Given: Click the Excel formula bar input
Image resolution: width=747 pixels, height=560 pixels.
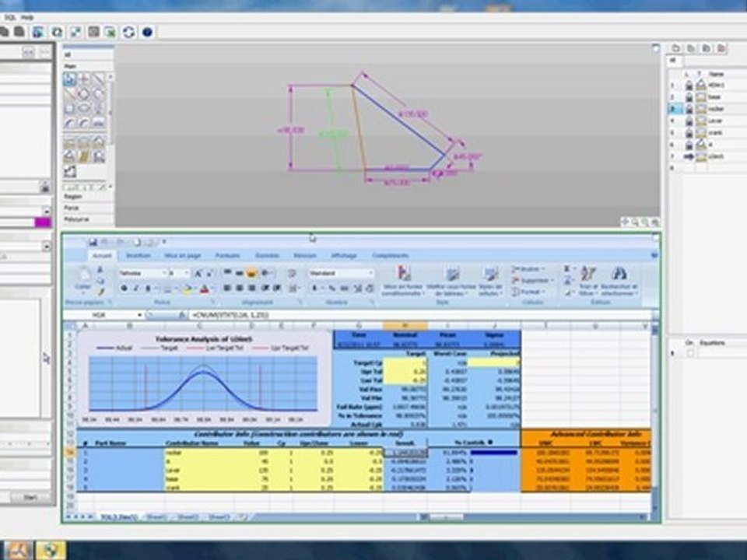Looking at the screenshot, I should pos(420,315).
